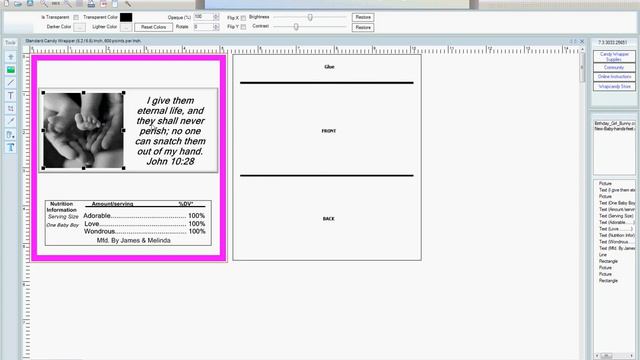640x360 pixels.
Task: Toggle the Flip Y checkbox
Action: coord(243,27)
